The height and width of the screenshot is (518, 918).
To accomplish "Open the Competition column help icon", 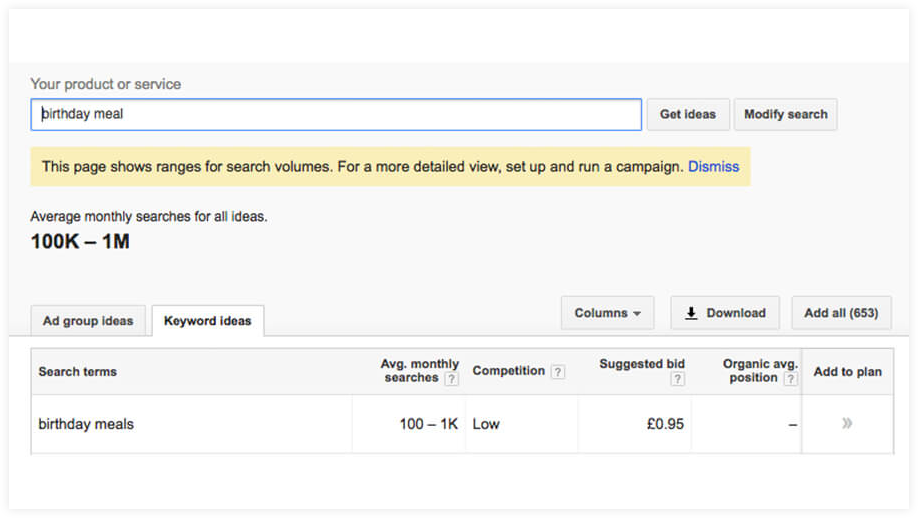I will point(558,372).
